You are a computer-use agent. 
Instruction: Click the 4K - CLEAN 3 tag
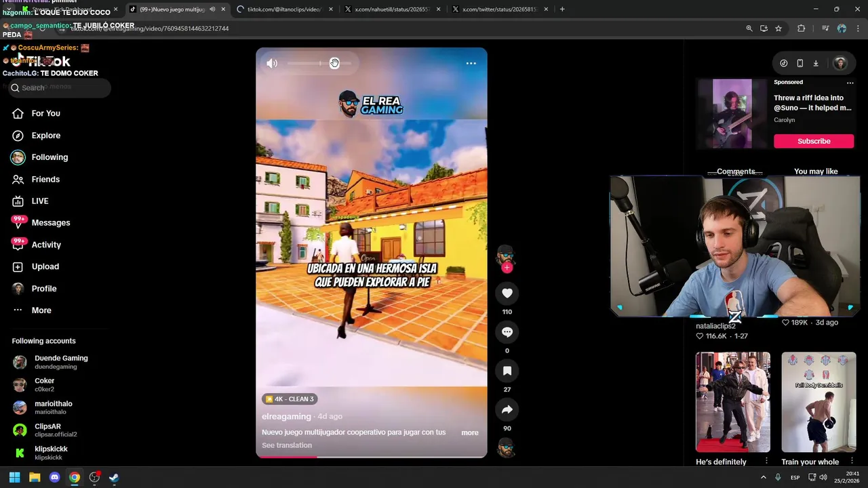(x=290, y=399)
